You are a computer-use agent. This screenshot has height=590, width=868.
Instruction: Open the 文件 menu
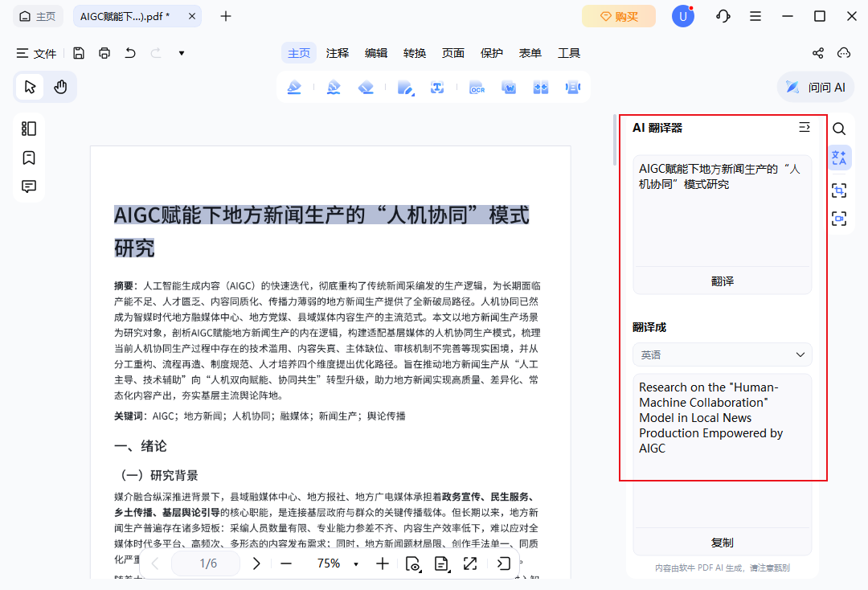(x=36, y=53)
